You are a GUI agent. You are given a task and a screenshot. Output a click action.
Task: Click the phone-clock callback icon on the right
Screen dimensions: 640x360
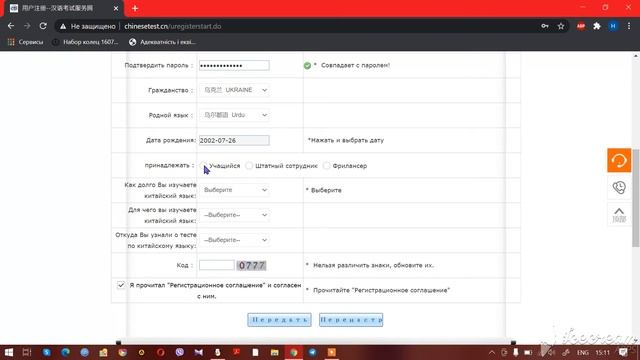click(x=619, y=187)
